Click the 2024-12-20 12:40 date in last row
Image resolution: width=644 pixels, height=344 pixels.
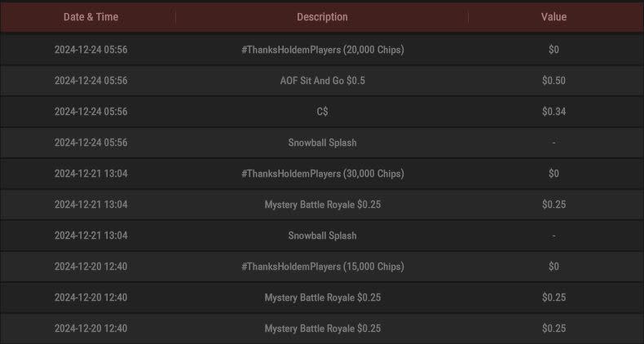[90, 329]
